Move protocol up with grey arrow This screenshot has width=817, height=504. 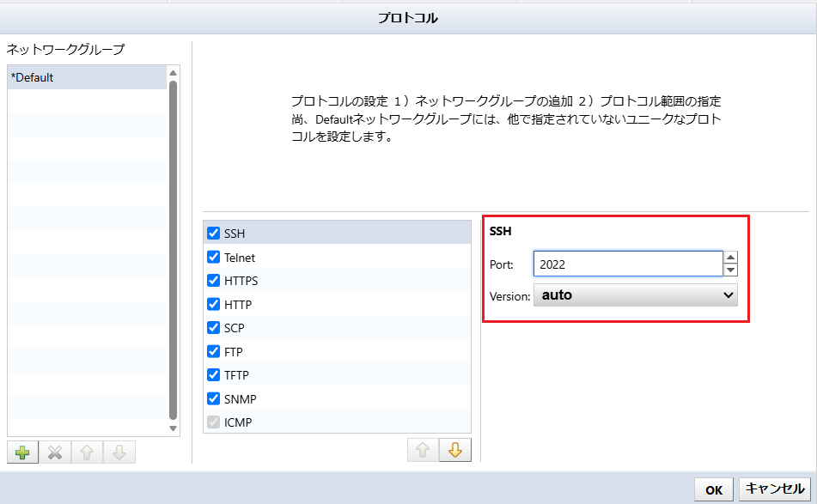click(x=423, y=450)
